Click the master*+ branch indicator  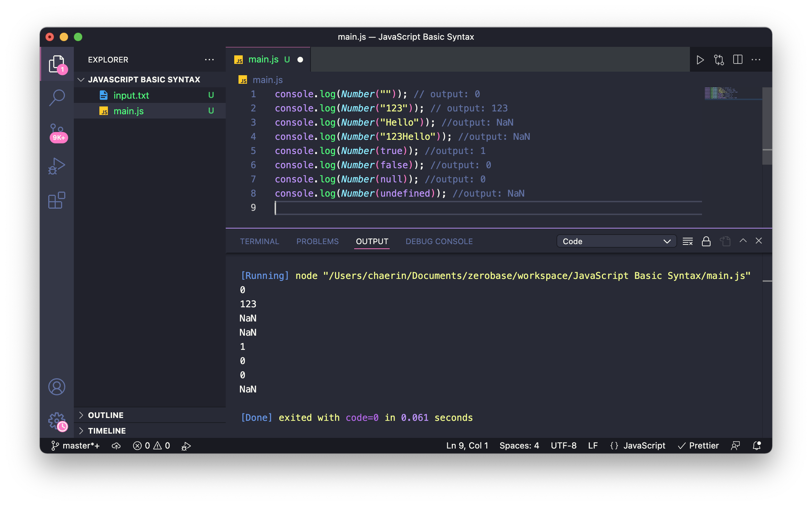coord(76,446)
